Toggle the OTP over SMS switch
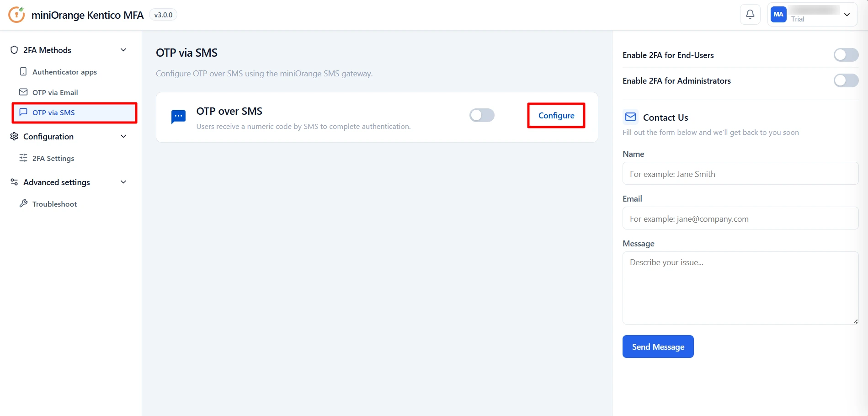The image size is (868, 416). click(x=482, y=115)
